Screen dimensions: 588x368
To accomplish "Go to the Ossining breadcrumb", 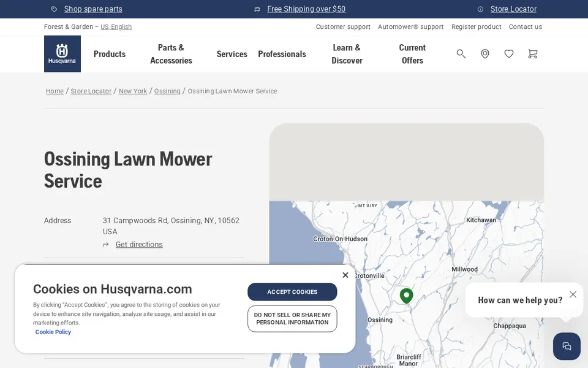I will 167,91.
